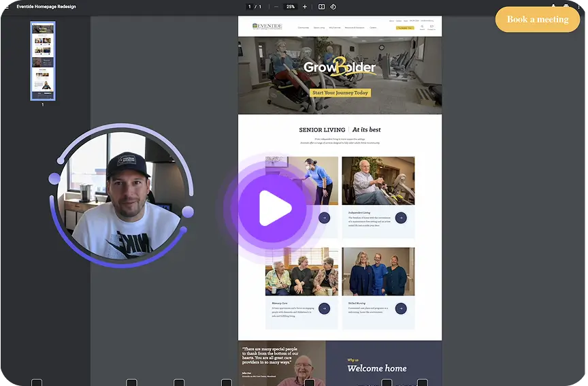The width and height of the screenshot is (588, 386).
Task: Select the 25% zoom level field
Action: click(x=291, y=7)
